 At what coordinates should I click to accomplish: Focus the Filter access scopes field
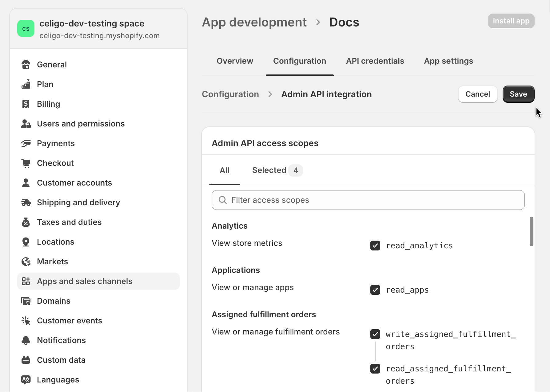coord(368,200)
